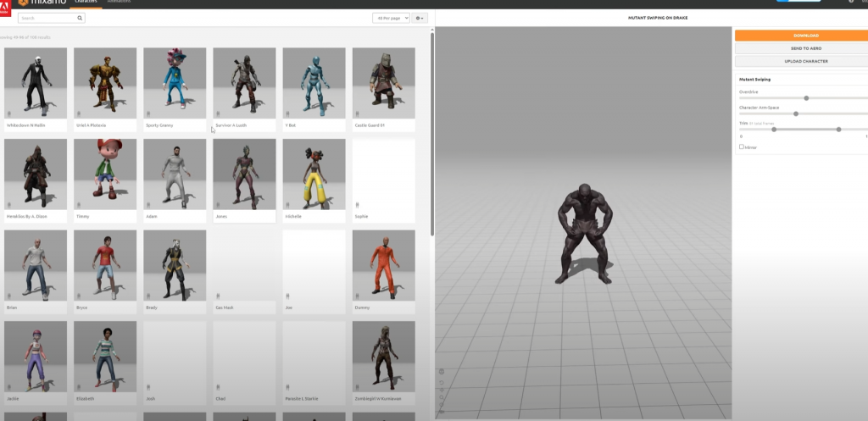
Task: Click the rig icon on Josh card
Action: [x=148, y=387]
